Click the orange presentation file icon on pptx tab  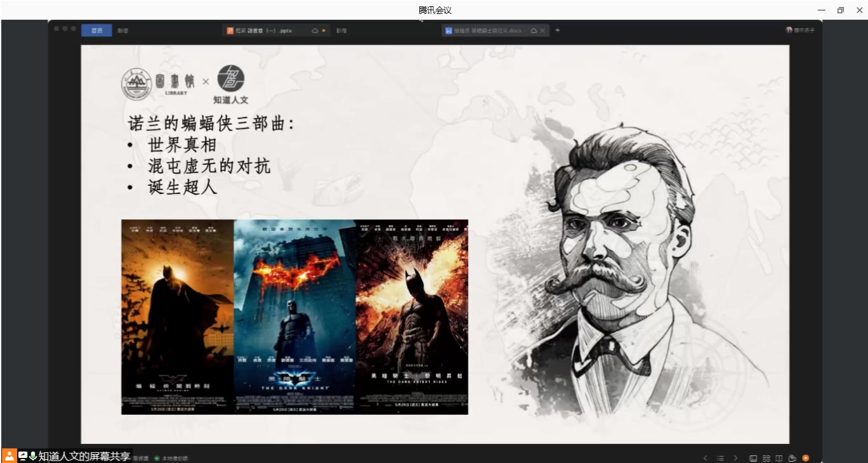[x=230, y=30]
